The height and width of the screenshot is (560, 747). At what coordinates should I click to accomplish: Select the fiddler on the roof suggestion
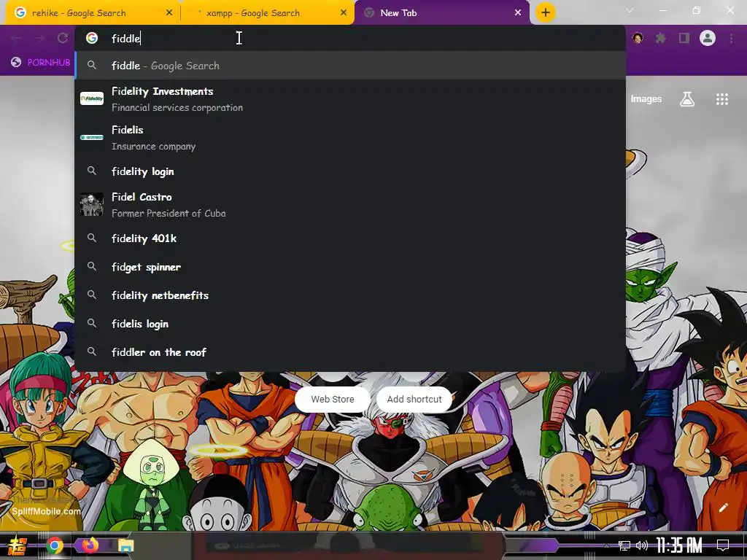(x=350, y=352)
